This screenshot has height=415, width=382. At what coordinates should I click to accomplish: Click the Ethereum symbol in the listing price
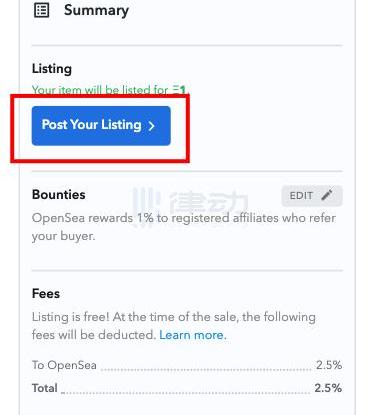(x=176, y=89)
